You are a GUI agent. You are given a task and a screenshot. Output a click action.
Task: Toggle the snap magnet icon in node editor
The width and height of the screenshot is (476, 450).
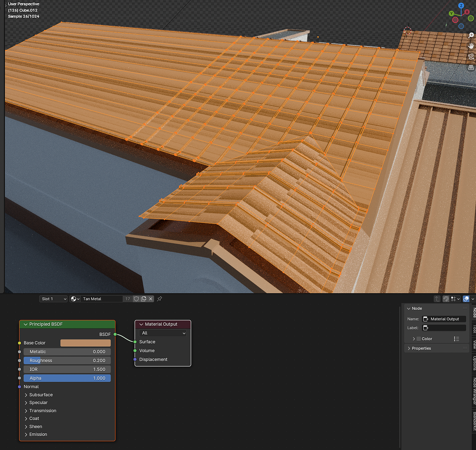point(446,299)
